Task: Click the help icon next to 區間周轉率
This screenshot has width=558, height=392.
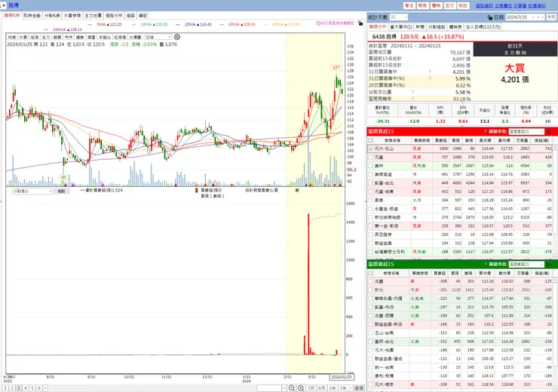Action: click(412, 99)
